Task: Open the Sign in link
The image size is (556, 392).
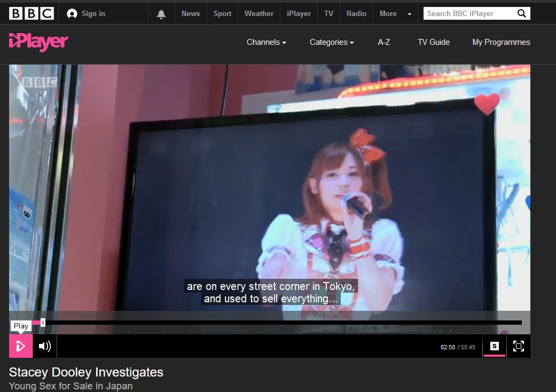Action: (x=86, y=13)
